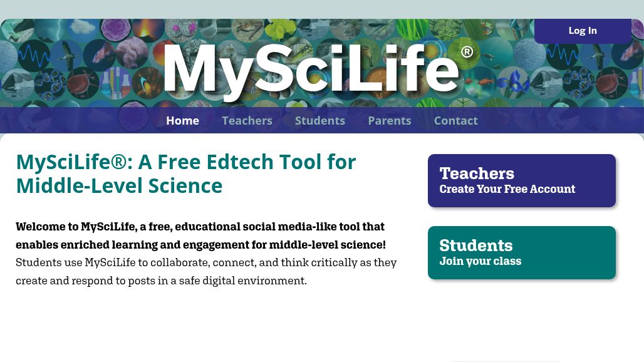The width and height of the screenshot is (644, 362).
Task: Open the Parents navigation link
Action: click(x=390, y=120)
